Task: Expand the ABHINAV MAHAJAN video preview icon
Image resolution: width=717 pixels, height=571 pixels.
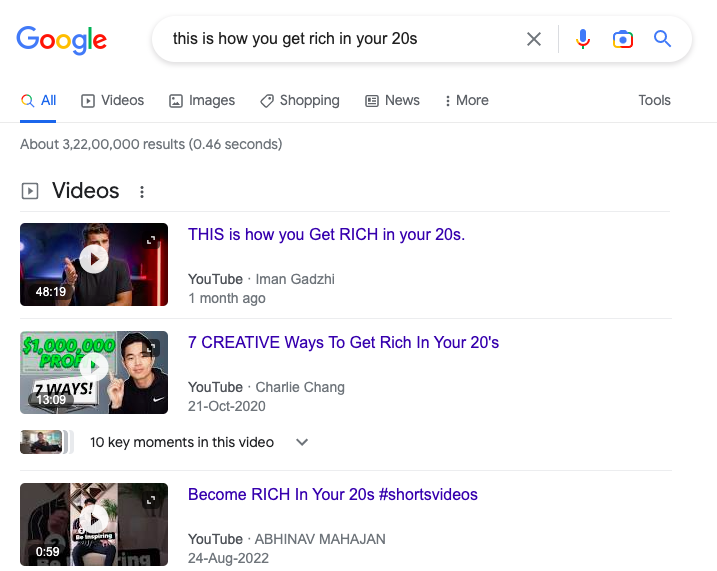Action: click(x=151, y=500)
